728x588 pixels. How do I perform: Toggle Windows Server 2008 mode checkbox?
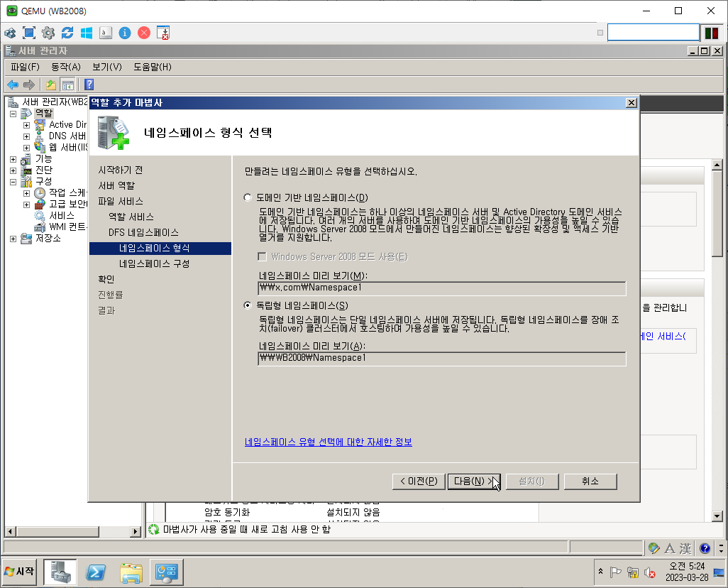(263, 256)
